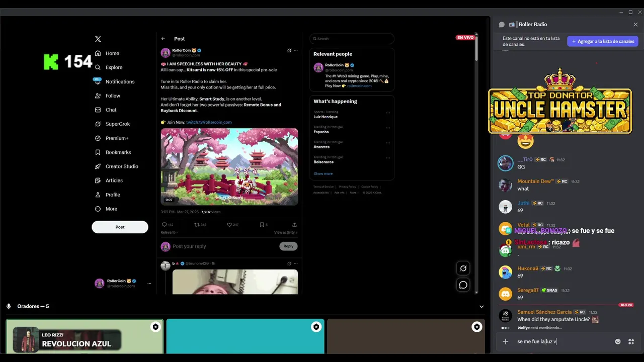Open the three-dot menu on RollerCoin's post
The width and height of the screenshot is (644, 362).
coord(296,50)
